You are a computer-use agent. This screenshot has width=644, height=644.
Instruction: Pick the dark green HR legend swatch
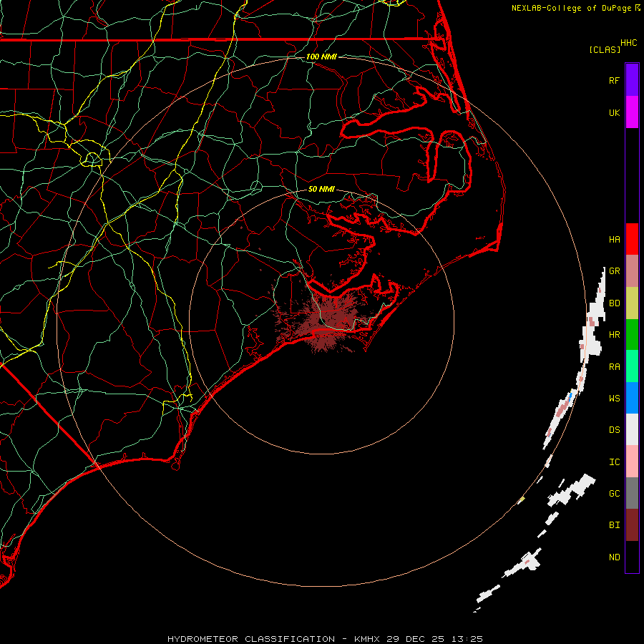coord(632,334)
